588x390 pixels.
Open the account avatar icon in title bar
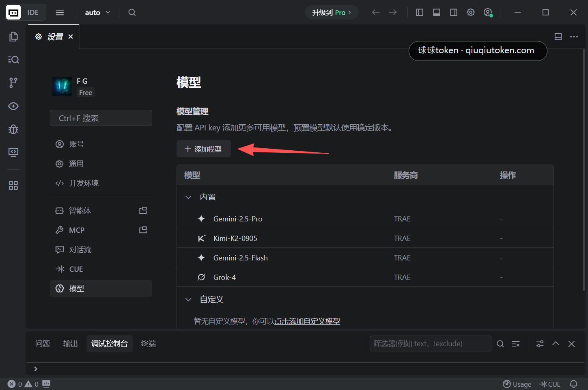[488, 13]
